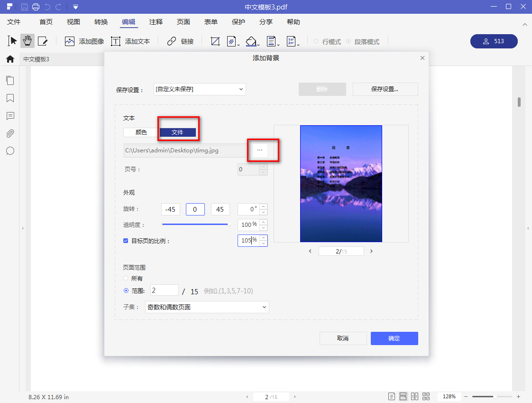Toggle the 目标页的比例 checkbox
Viewport: 532px width, 403px height.
126,241
